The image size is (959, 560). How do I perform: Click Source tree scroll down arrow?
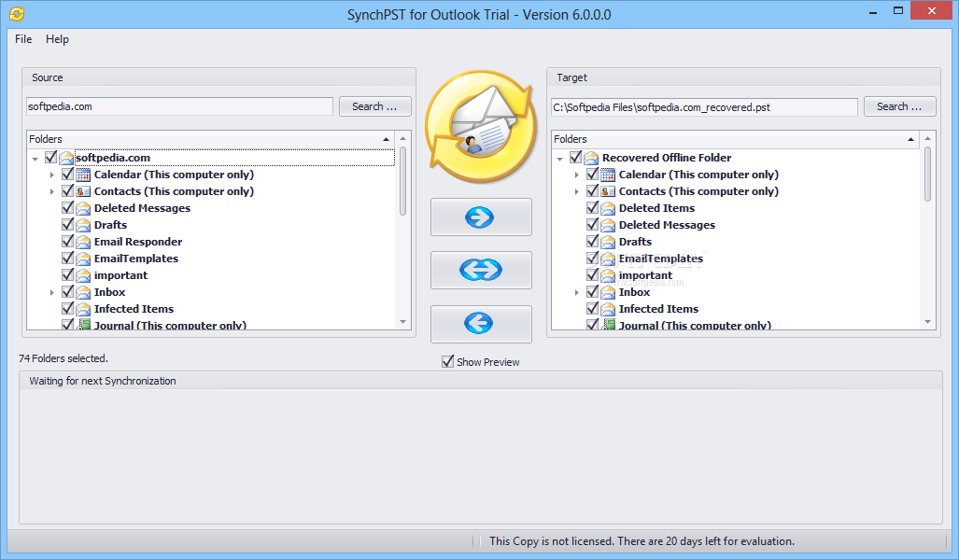click(403, 322)
